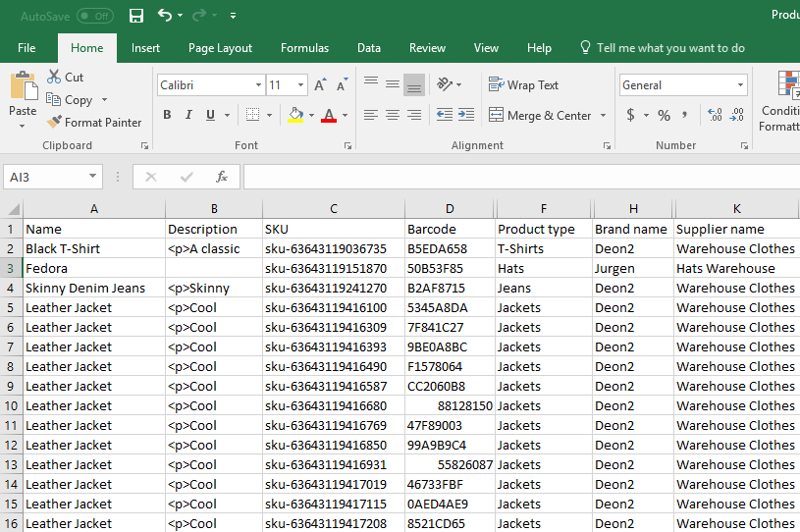This screenshot has width=800, height=532.
Task: Open the Name Box dropdown arrow
Action: pos(93,177)
